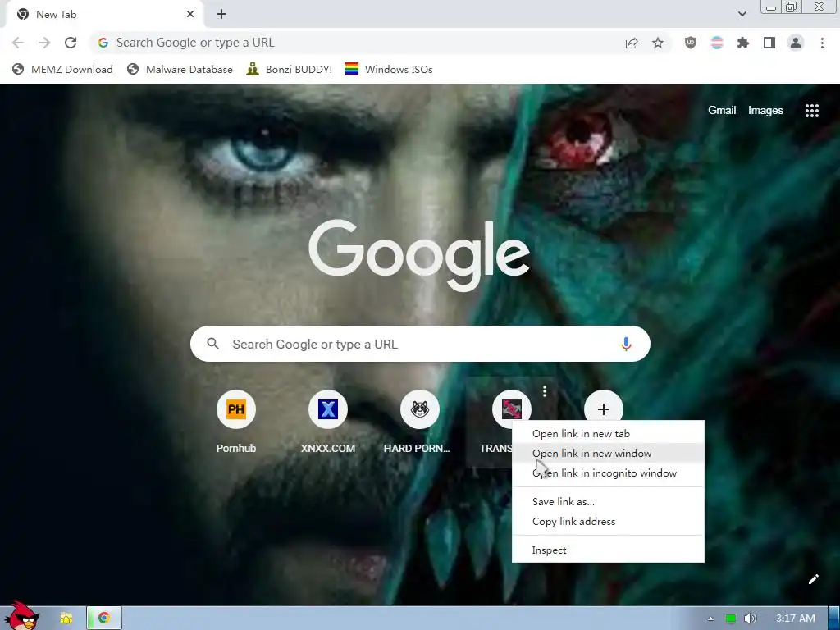Share this page via the share icon
Screen dimensions: 840x630
point(632,43)
